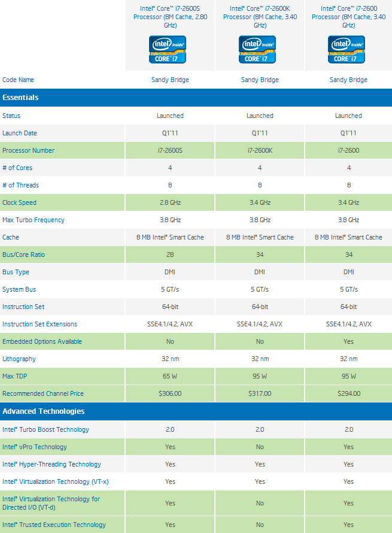Click Virtualization Technology for Directed I/O label
This screenshot has width=392, height=533.
(x=51, y=503)
